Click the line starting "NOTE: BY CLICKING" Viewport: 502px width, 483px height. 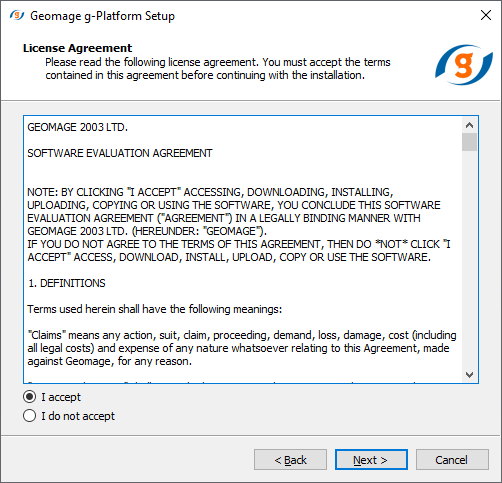pyautogui.click(x=210, y=192)
